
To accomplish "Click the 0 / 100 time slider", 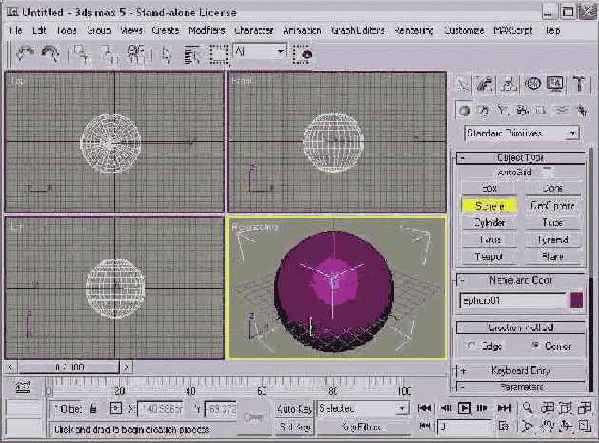I will pyautogui.click(x=69, y=367).
